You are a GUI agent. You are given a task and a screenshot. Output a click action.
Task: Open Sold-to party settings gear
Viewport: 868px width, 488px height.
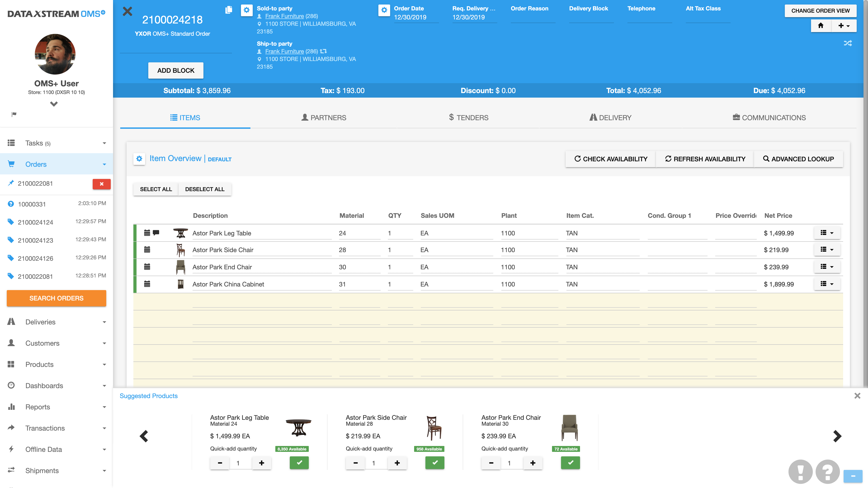(246, 10)
